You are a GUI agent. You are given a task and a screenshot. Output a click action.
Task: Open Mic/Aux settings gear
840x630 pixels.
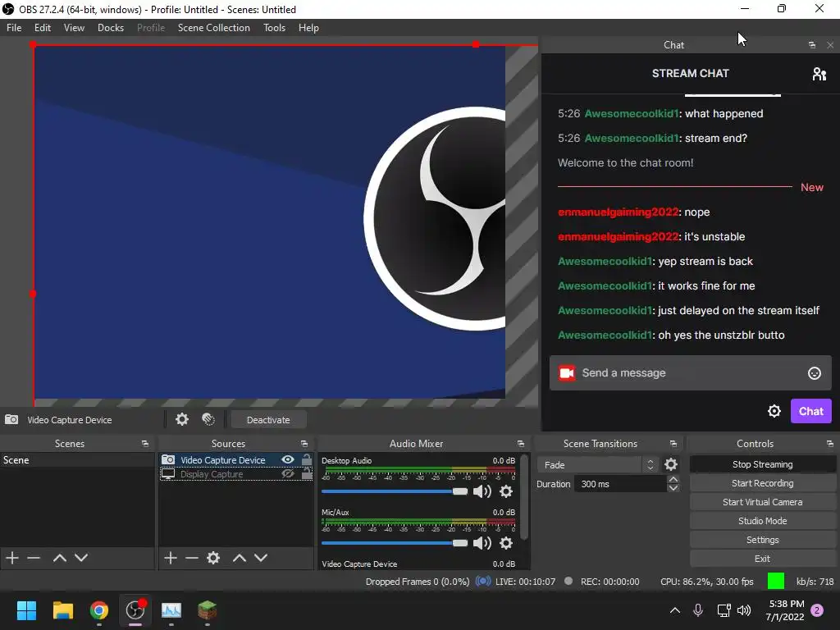click(505, 543)
